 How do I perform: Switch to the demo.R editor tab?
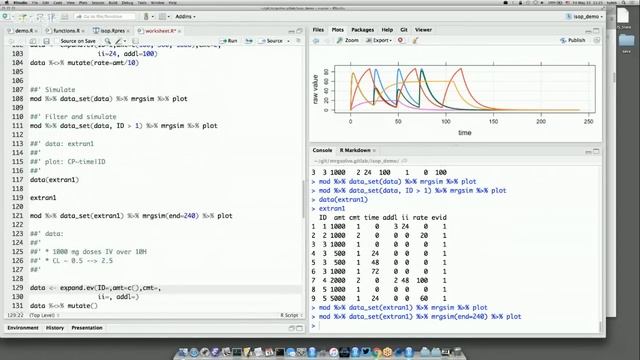(24, 31)
